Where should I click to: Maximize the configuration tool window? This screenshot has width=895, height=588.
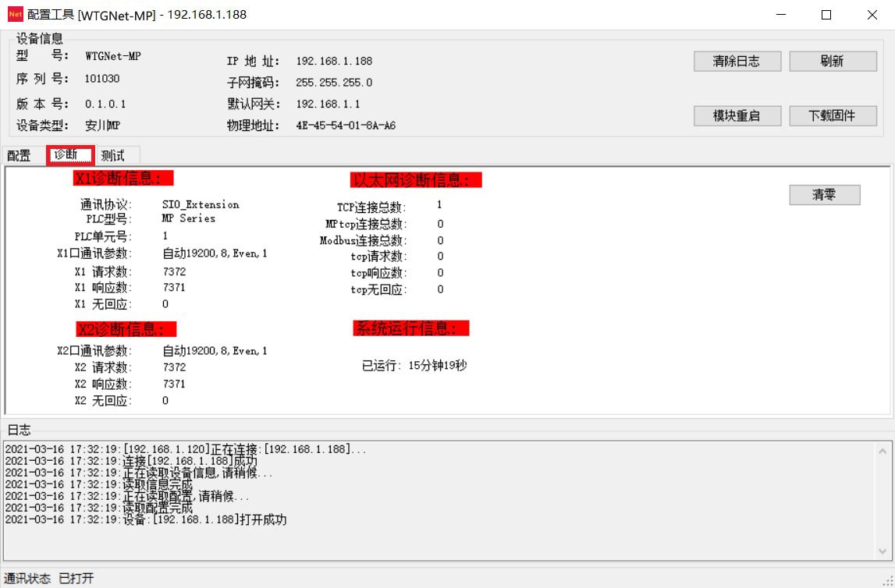pos(826,15)
